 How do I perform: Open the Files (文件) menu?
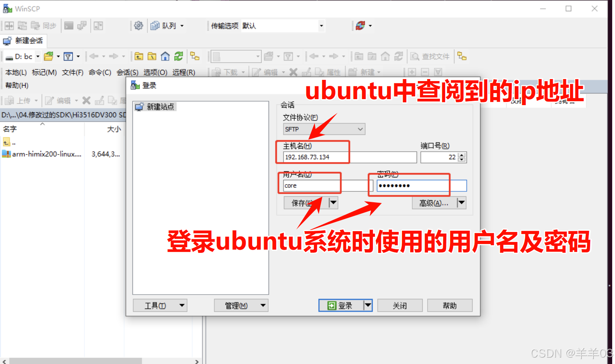pos(73,72)
